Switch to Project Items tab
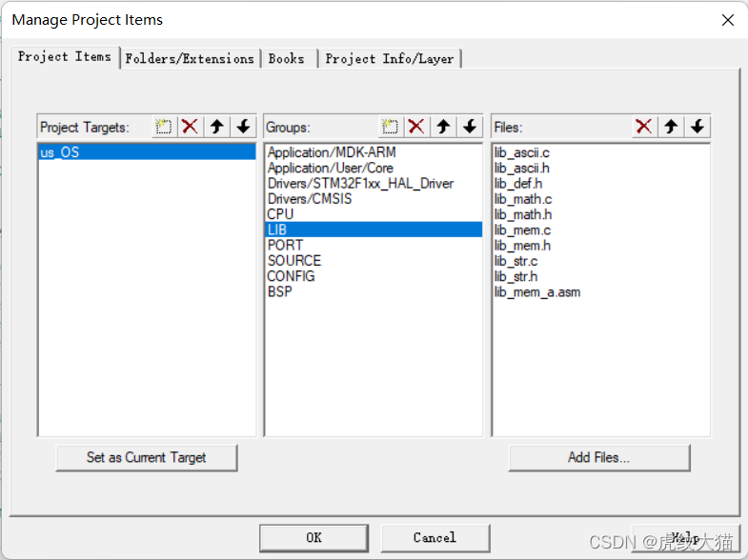 pos(65,57)
